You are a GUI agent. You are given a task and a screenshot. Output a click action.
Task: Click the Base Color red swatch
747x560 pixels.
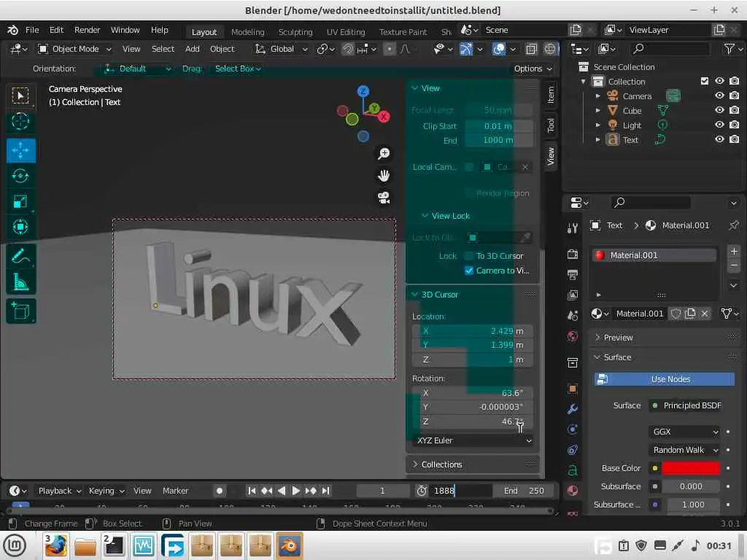pos(690,468)
